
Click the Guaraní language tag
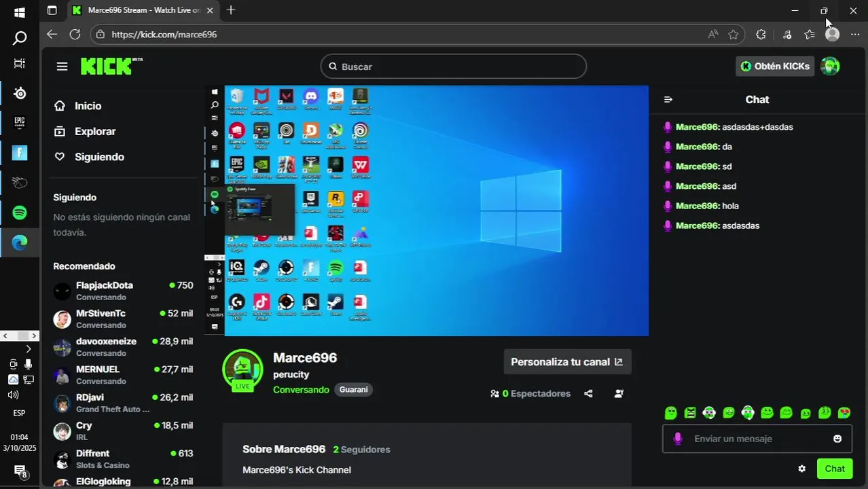point(353,390)
